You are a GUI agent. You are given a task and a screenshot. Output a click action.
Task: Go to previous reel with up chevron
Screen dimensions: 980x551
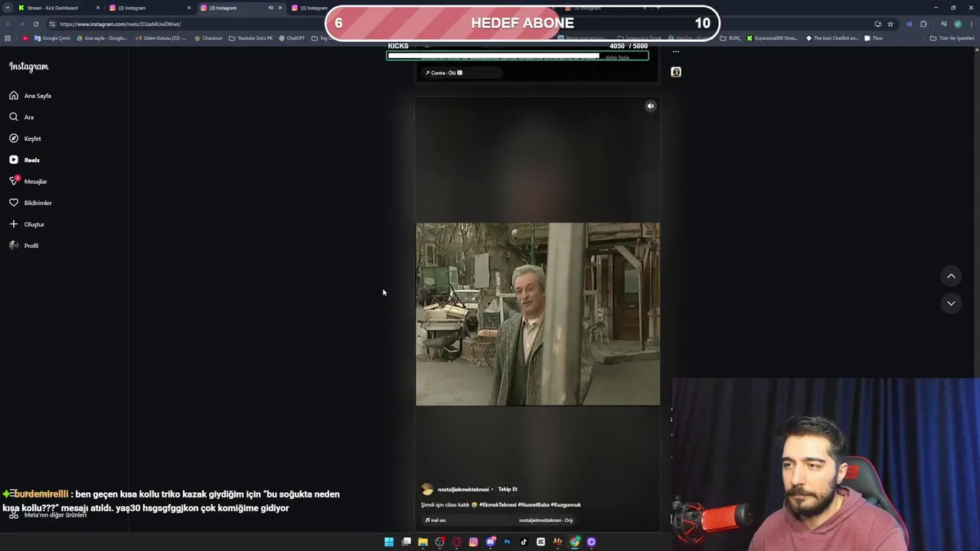pyautogui.click(x=951, y=276)
